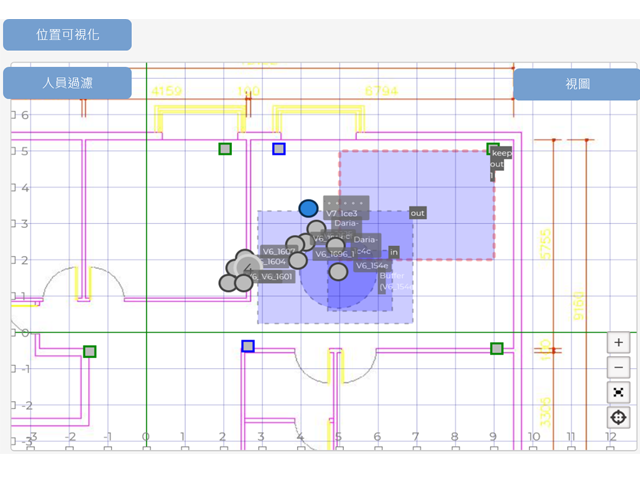Click the blue square anchor below the zones
Screen dimensions: 640x480
248,346
